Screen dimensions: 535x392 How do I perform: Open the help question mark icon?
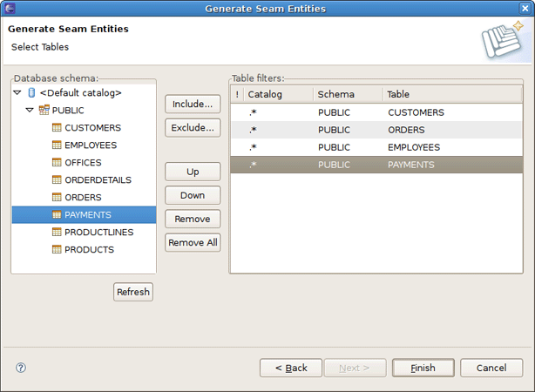pos(21,368)
